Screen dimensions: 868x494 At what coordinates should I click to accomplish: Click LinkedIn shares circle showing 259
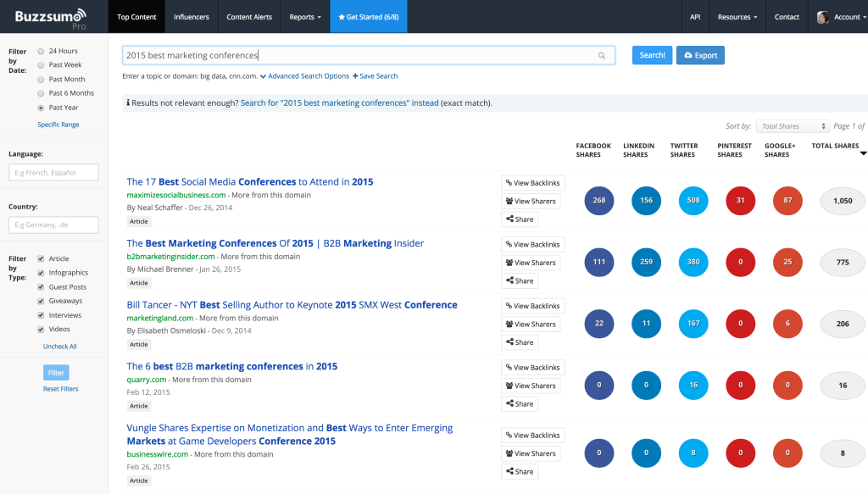tap(646, 262)
